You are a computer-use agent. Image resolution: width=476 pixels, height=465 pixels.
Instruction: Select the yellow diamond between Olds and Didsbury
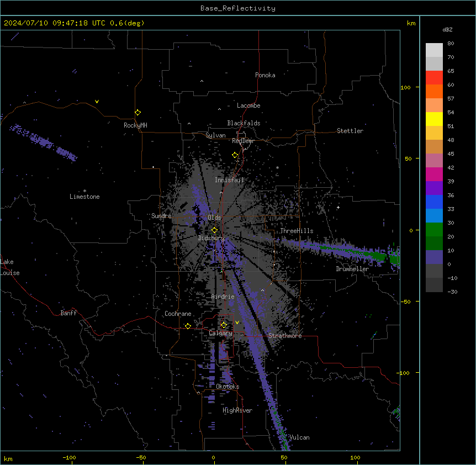pos(214,230)
